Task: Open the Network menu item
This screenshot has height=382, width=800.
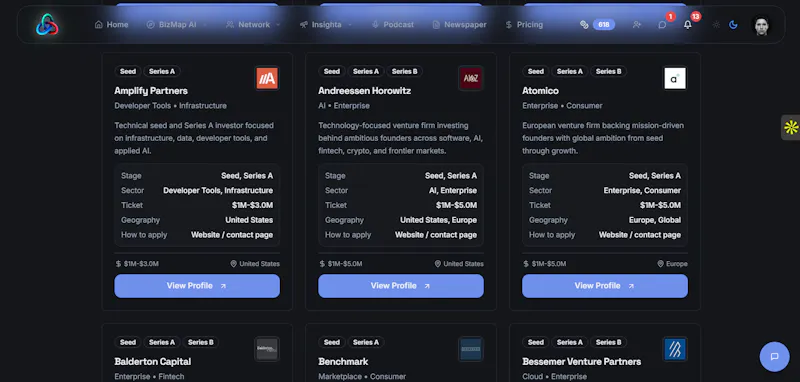Action: tap(248, 24)
